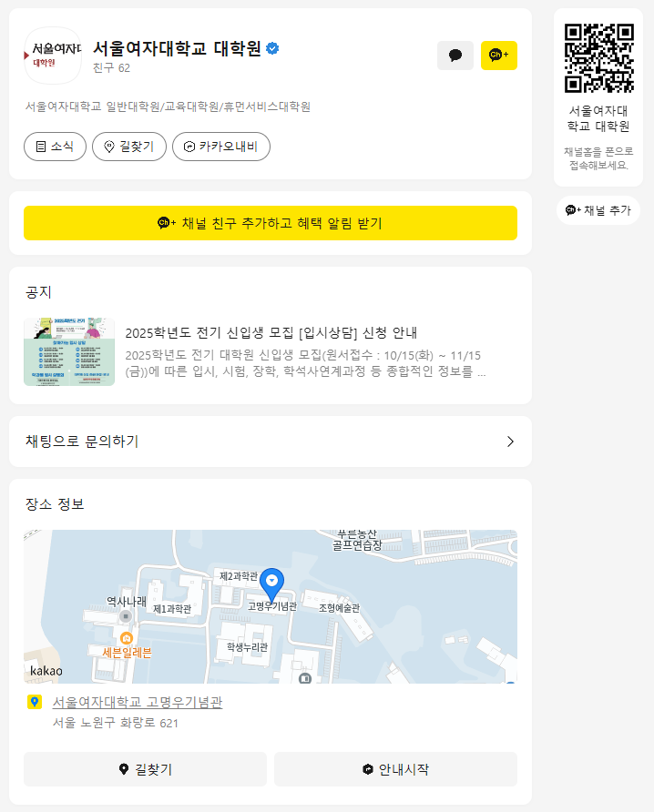Read notice summary starting 2025학년도 전기 대학원
This screenshot has width=654, height=812.
(x=305, y=363)
